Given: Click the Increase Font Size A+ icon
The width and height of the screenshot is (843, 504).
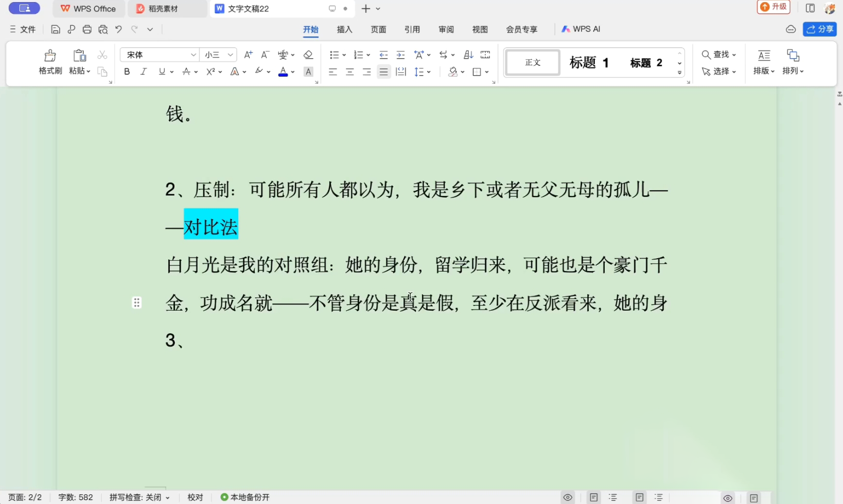Looking at the screenshot, I should tap(248, 55).
